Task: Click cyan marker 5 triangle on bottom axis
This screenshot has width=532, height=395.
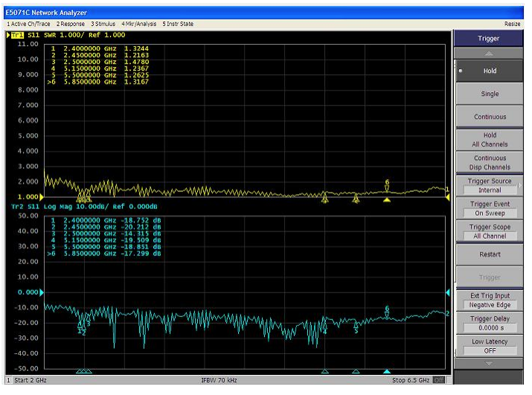Action: [356, 371]
